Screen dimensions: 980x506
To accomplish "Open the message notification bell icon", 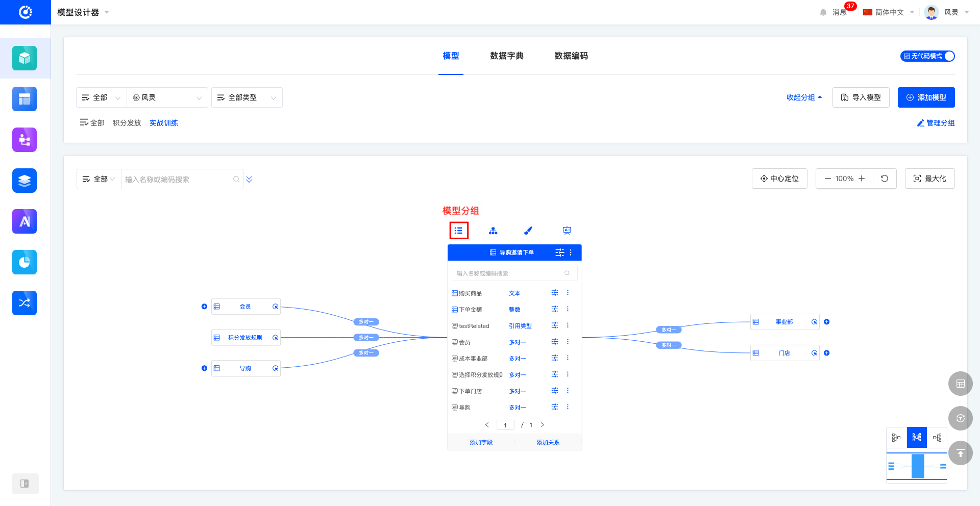I will click(x=823, y=12).
